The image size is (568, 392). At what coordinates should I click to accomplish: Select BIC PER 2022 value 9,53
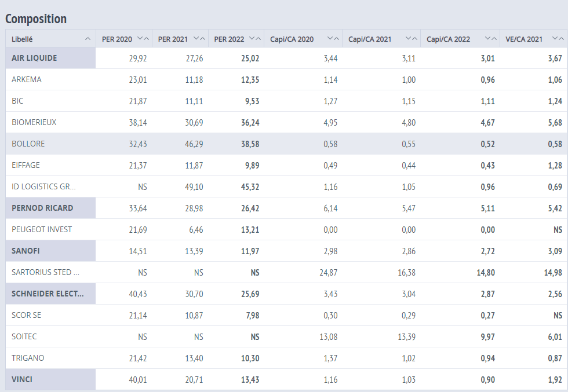pyautogui.click(x=252, y=101)
